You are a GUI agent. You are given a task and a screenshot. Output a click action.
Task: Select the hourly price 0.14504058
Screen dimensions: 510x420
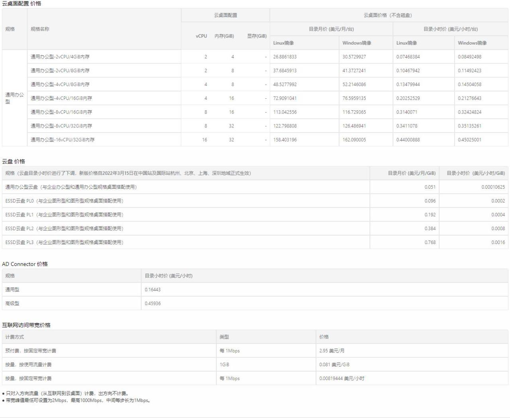[470, 84]
